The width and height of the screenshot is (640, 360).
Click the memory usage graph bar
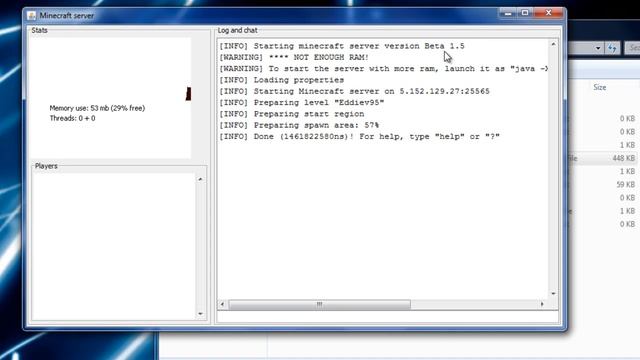[x=188, y=94]
